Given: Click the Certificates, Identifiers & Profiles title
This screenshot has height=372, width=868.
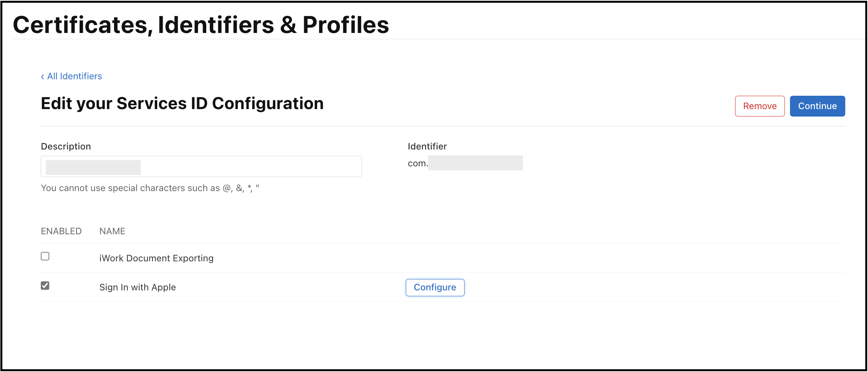Looking at the screenshot, I should tap(201, 25).
